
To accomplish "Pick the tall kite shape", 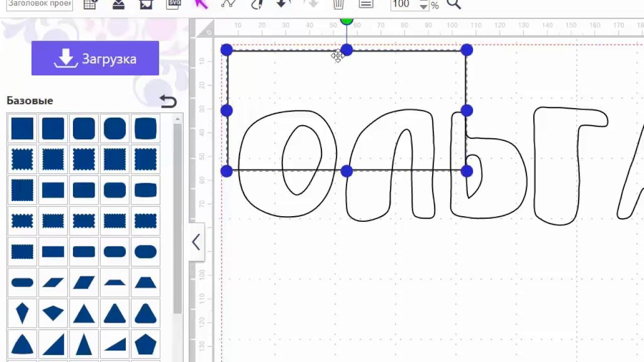I will (x=22, y=313).
